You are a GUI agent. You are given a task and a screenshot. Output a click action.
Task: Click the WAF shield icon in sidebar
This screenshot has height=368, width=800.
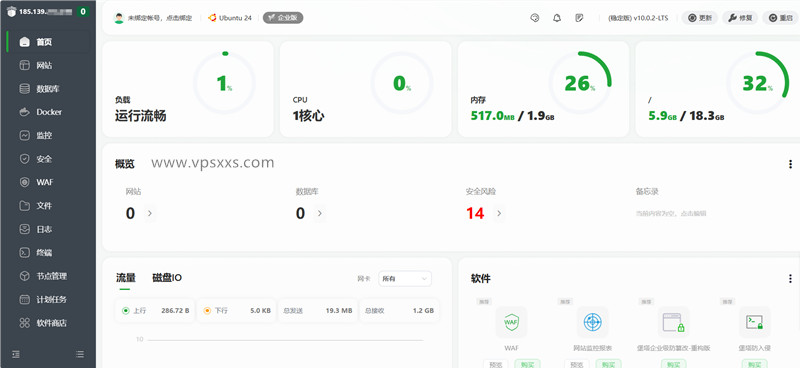click(24, 182)
